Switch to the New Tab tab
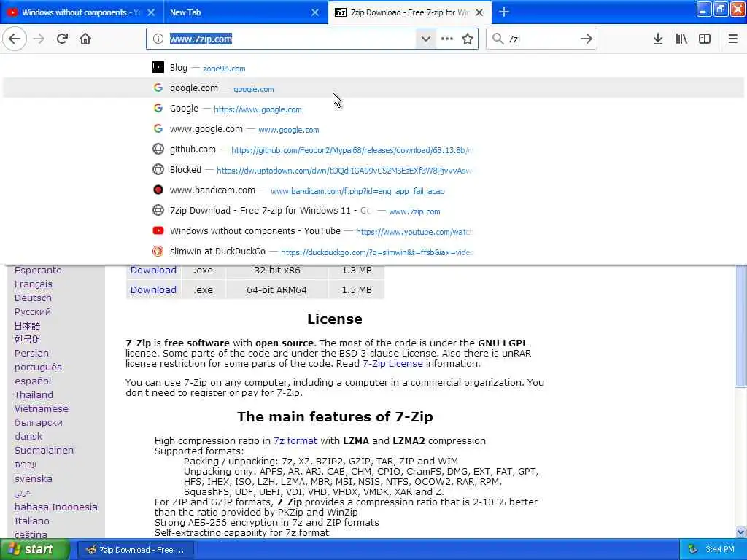The image size is (747, 560). [x=239, y=12]
